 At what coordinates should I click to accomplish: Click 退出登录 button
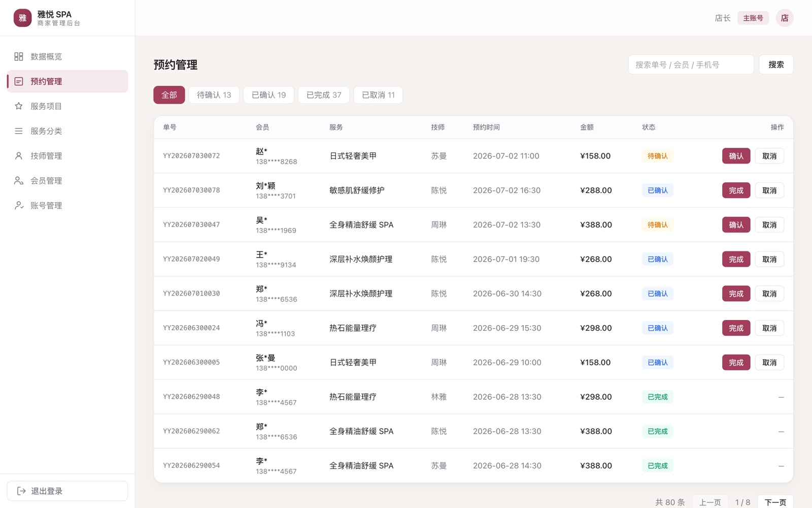point(67,491)
